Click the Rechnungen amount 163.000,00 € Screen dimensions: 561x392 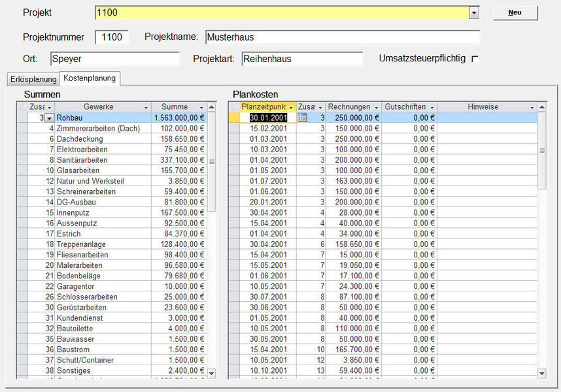click(x=354, y=181)
